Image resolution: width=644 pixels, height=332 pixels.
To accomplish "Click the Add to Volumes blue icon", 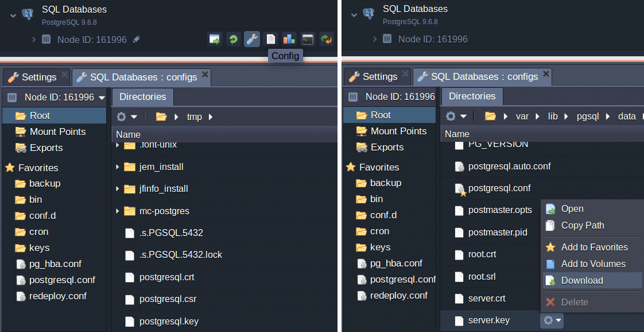I will (x=550, y=264).
